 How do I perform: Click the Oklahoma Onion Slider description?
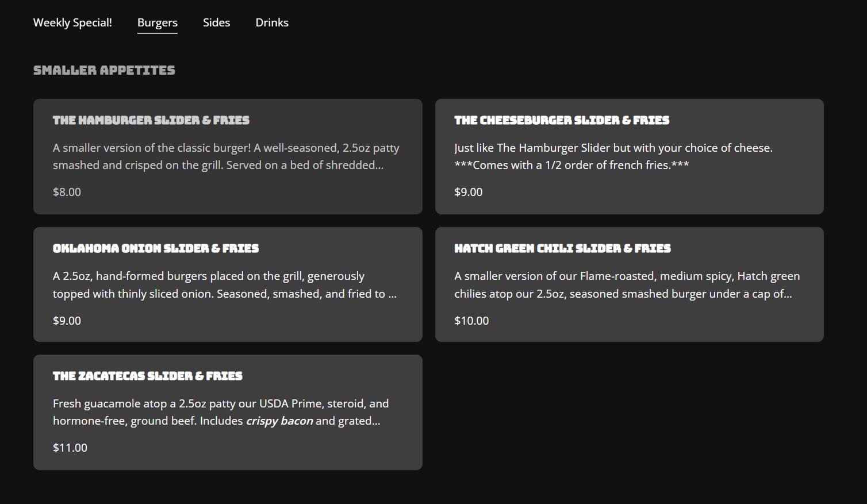pos(225,284)
